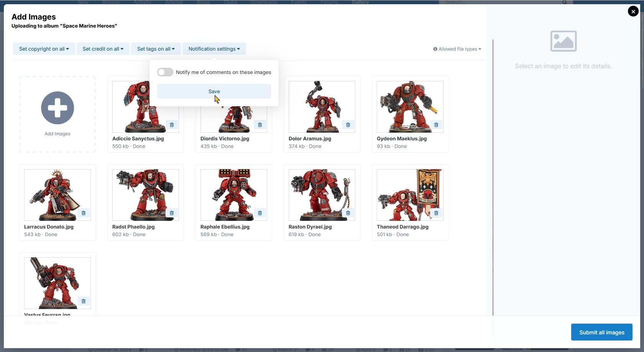Open Set copyright on all dropdown
This screenshot has width=644, height=352.
[44, 49]
